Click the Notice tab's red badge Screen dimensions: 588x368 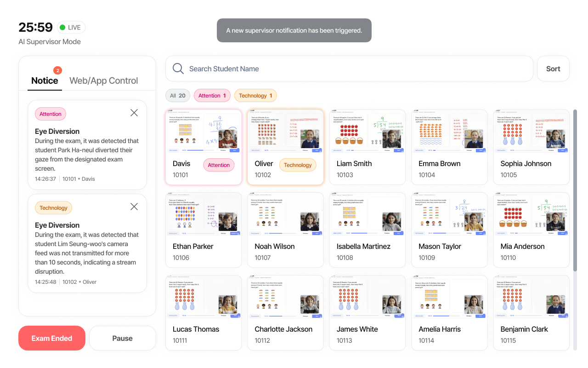[x=57, y=70]
